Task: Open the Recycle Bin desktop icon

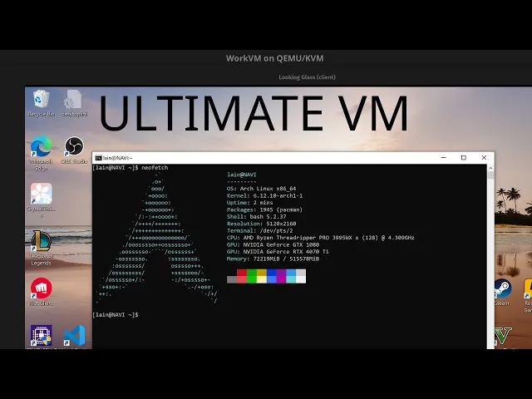Action: (x=41, y=103)
